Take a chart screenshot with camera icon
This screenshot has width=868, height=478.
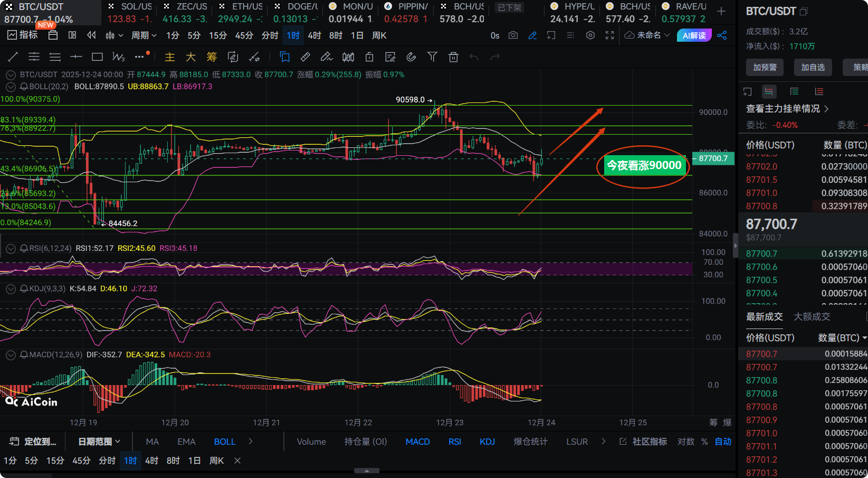click(x=513, y=35)
